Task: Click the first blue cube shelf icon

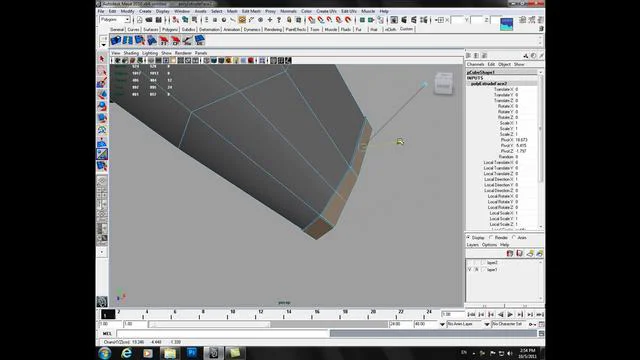Action: 116,40
